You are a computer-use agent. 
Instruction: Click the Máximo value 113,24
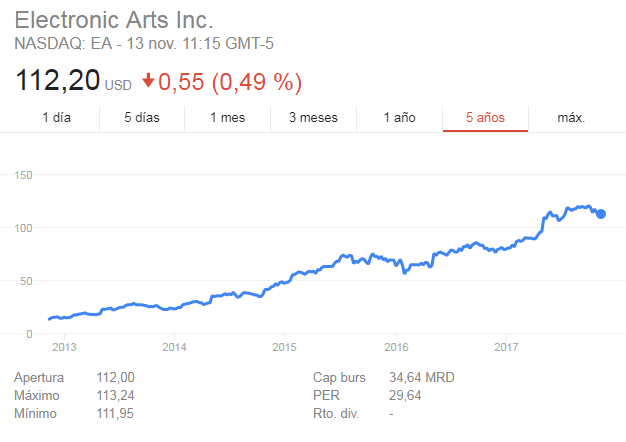(x=115, y=395)
